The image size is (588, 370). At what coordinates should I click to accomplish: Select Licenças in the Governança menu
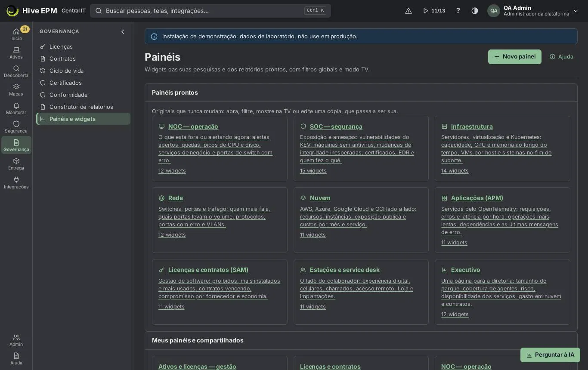(84, 46)
